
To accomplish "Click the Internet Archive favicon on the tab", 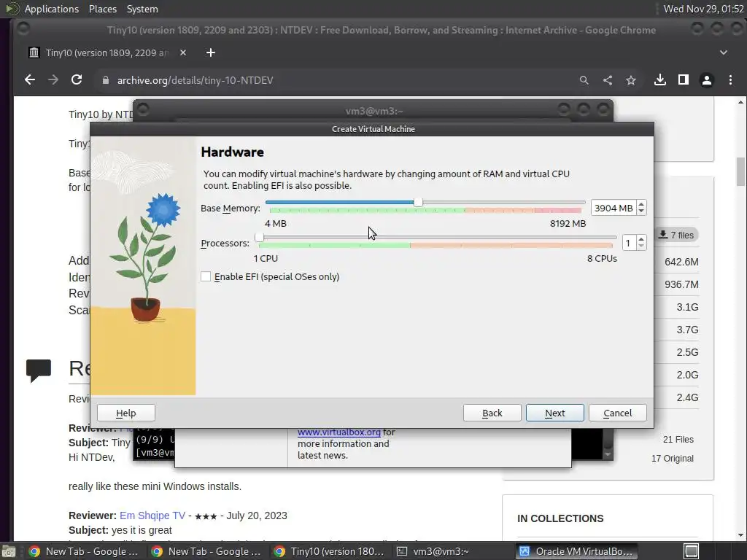I will click(34, 52).
